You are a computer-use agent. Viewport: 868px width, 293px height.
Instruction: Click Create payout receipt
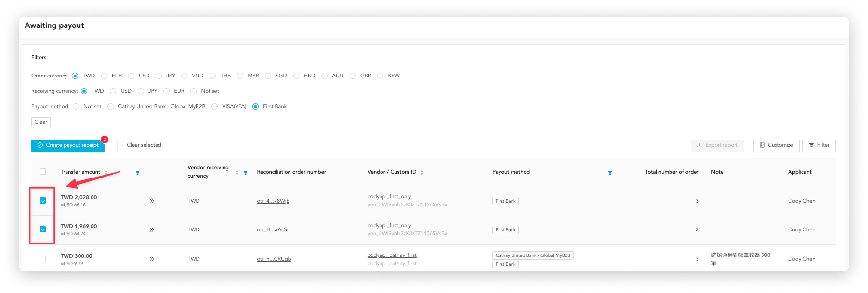[x=68, y=145]
